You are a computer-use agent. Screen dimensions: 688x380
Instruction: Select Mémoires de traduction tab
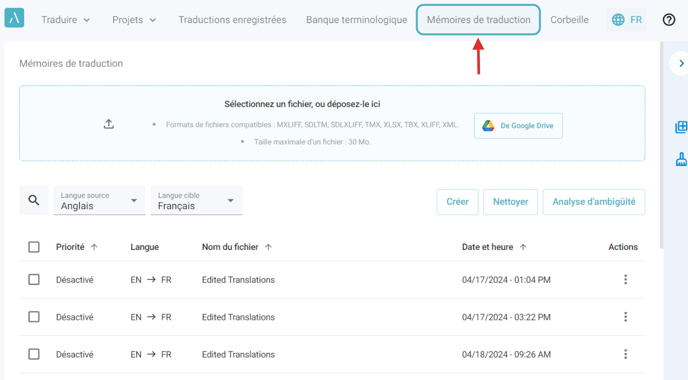[x=478, y=20]
